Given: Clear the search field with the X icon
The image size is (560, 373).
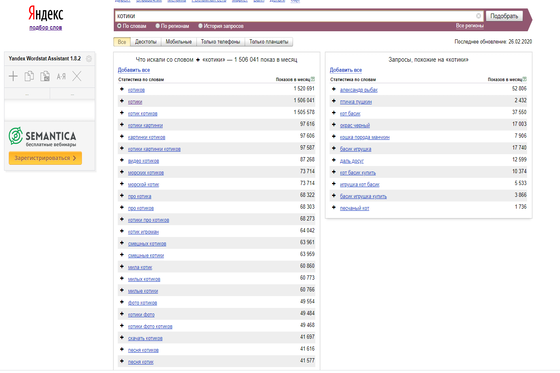Looking at the screenshot, I should 478,16.
